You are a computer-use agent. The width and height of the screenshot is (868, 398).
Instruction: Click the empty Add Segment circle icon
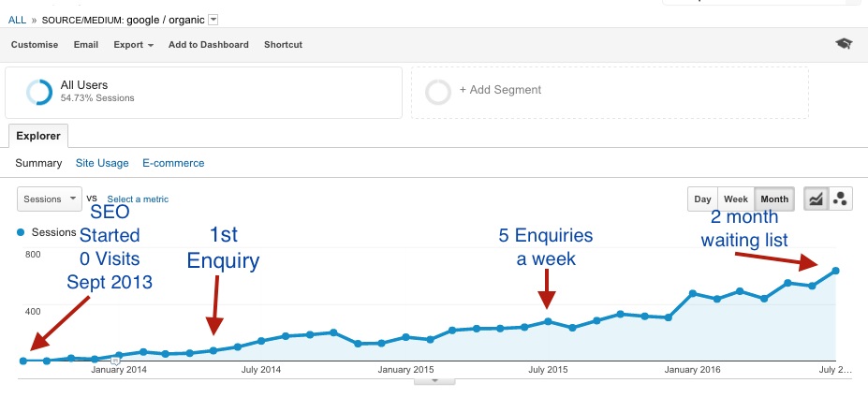pyautogui.click(x=437, y=92)
